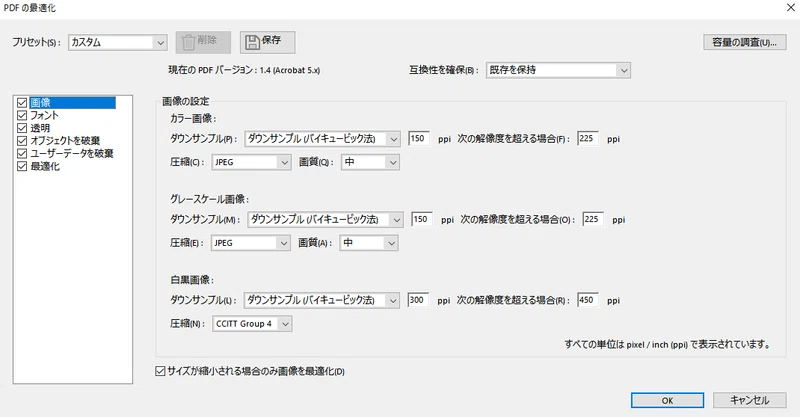This screenshot has width=800, height=417.
Task: Click グレースケール画像 downsample 150 ppi field
Action: point(422,219)
